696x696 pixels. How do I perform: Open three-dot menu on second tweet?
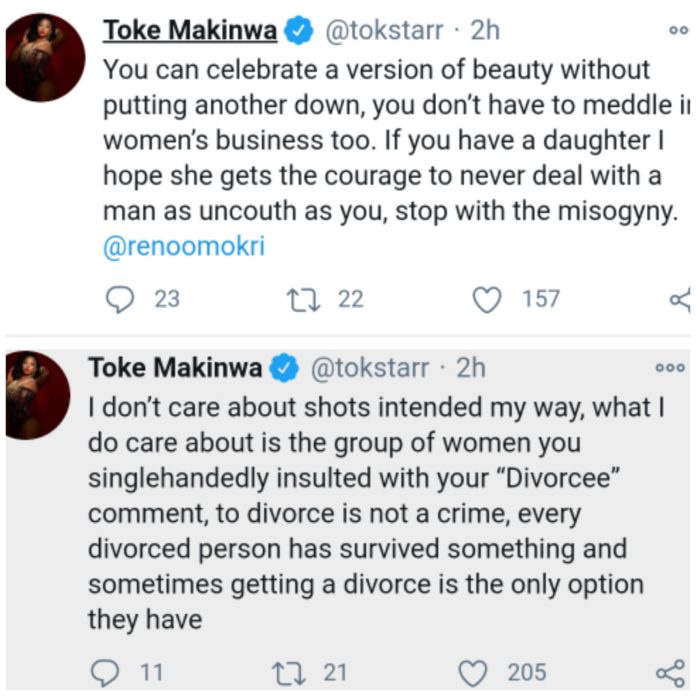coord(668,368)
